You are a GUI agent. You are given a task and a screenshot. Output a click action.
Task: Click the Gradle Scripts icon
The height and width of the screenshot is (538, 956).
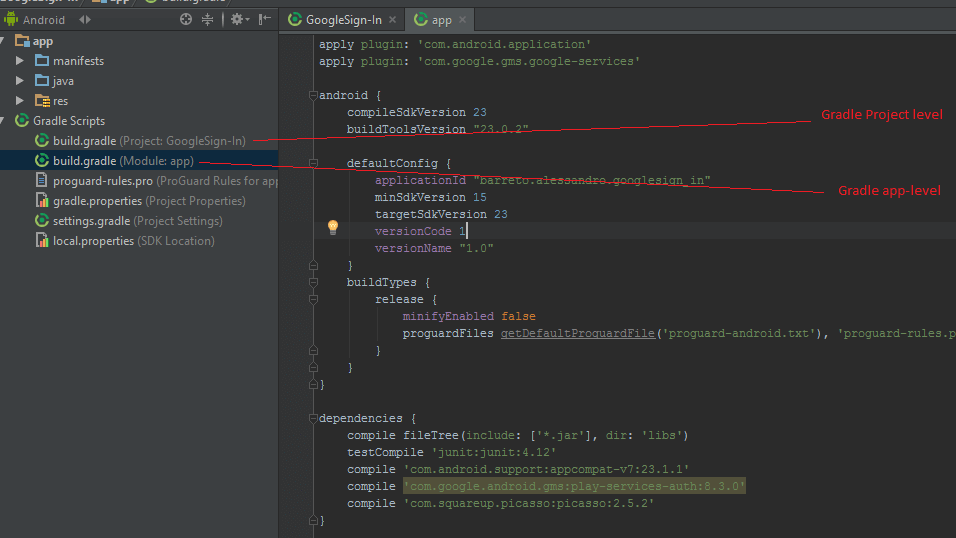coord(22,120)
